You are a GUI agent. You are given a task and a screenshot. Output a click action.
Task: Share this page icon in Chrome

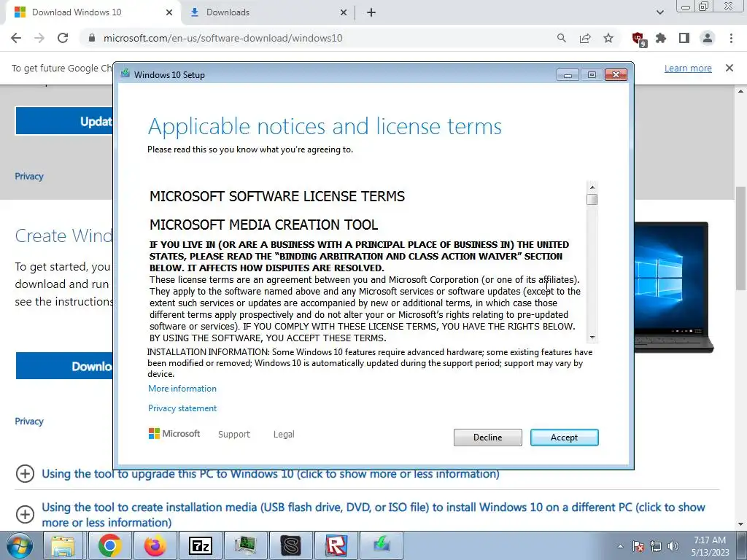tap(585, 38)
